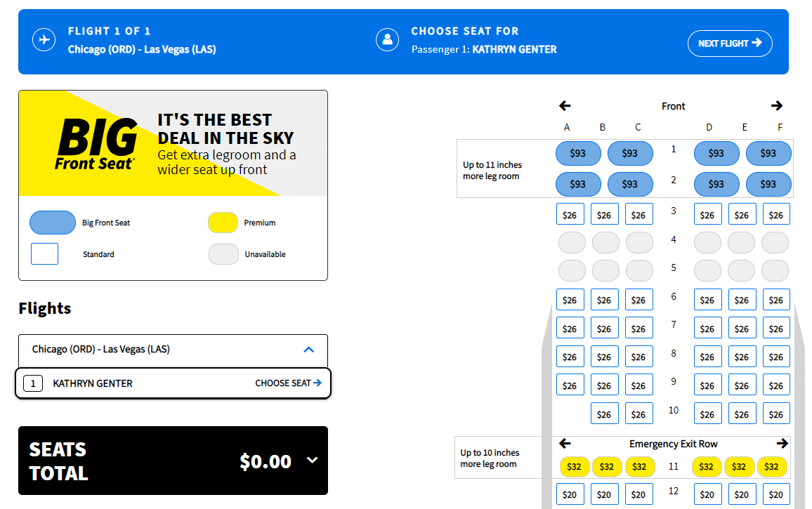Select Big Front Seat 1A for $93
This screenshot has height=509, width=812.
tap(578, 153)
